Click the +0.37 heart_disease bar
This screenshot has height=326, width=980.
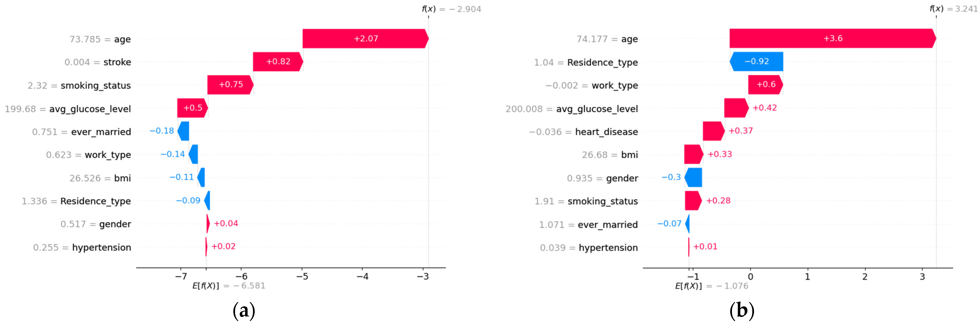tap(713, 131)
